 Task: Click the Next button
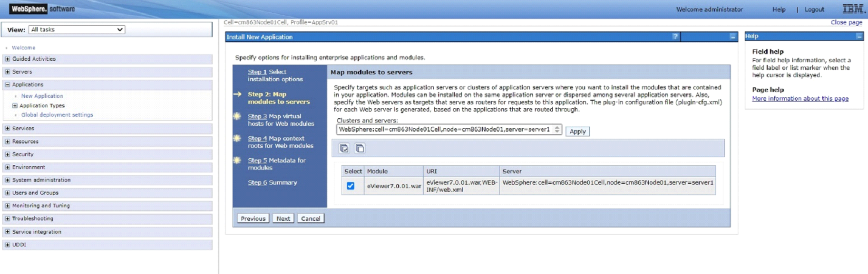click(283, 218)
